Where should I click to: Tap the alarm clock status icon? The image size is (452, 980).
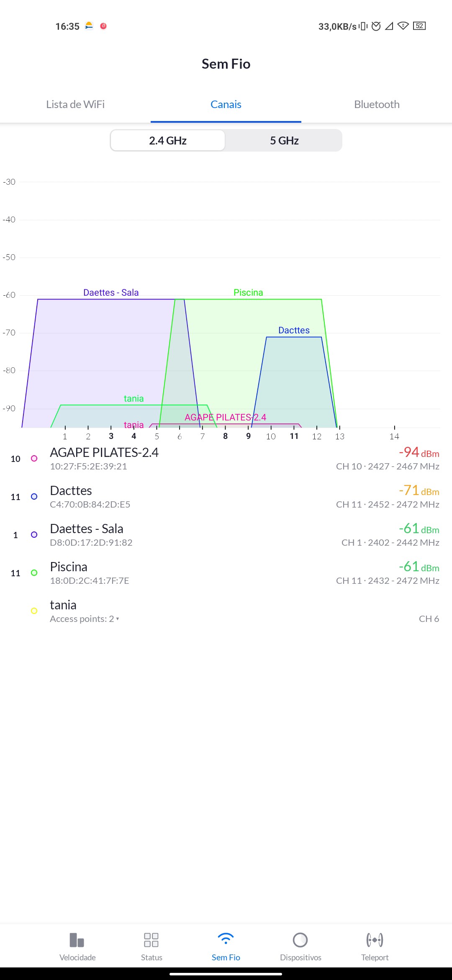pos(376,26)
